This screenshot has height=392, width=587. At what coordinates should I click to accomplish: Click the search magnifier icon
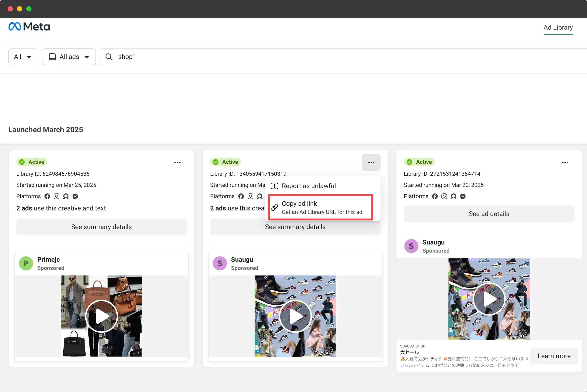[x=109, y=57]
